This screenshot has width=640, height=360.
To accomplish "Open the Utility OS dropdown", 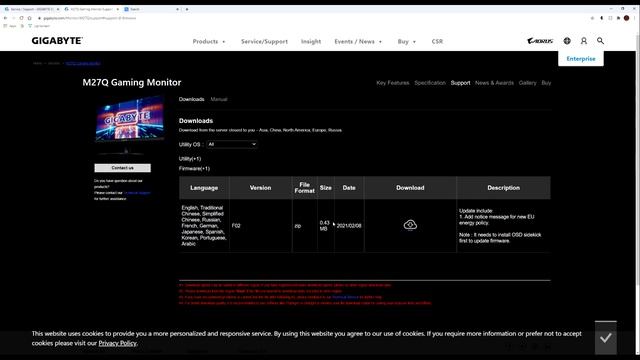I will tap(232, 144).
